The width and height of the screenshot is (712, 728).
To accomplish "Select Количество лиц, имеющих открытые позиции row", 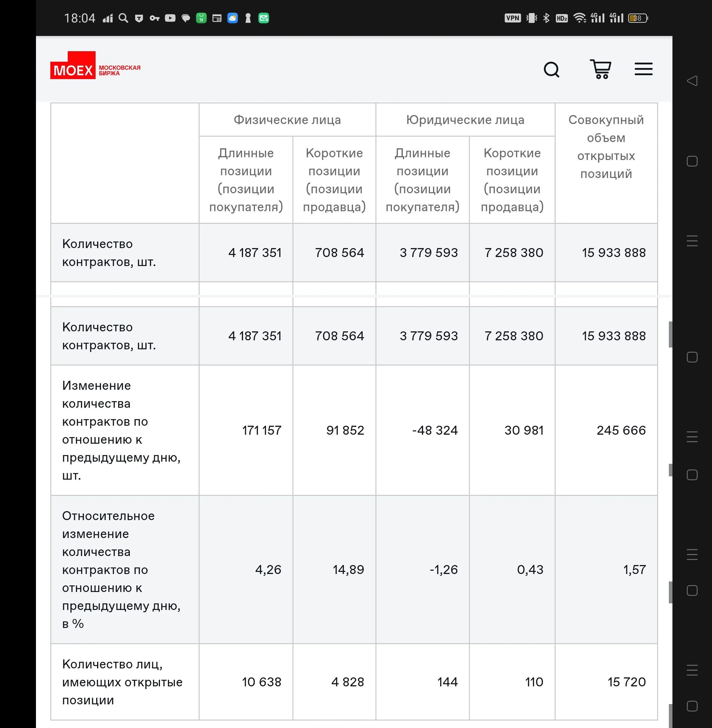I will [354, 682].
